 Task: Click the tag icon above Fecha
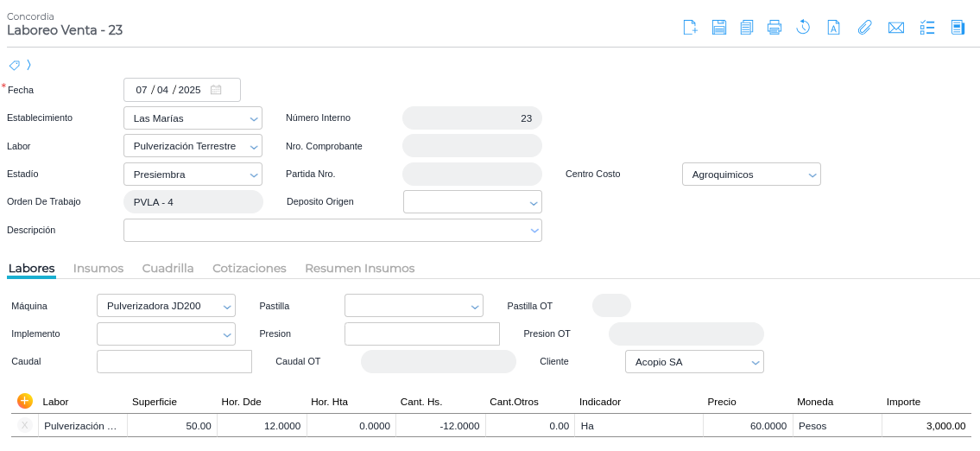pos(14,65)
